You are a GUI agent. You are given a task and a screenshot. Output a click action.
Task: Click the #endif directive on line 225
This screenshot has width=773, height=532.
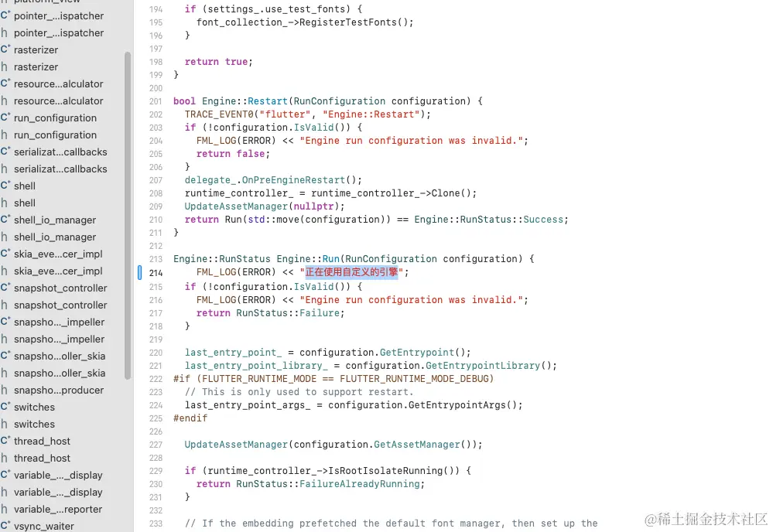pyautogui.click(x=190, y=418)
